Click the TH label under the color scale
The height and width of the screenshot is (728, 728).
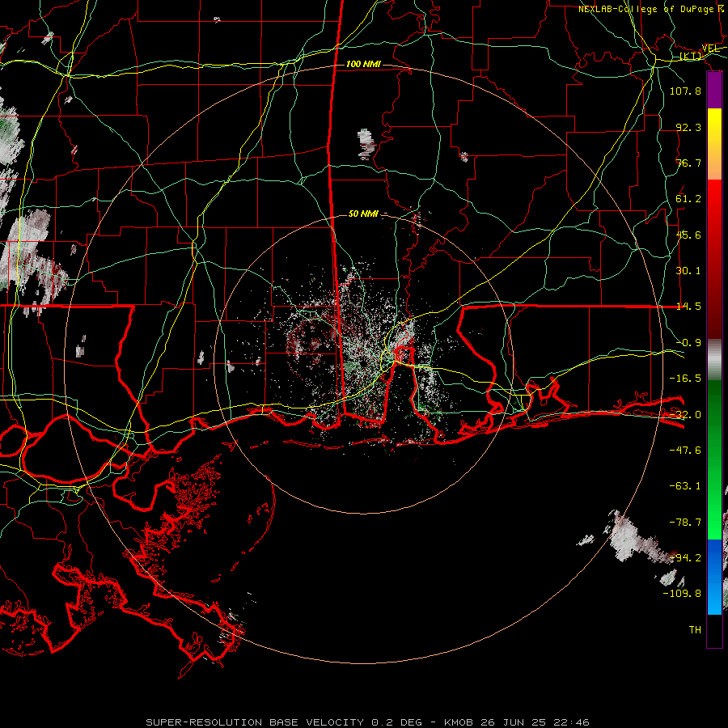[x=695, y=630]
